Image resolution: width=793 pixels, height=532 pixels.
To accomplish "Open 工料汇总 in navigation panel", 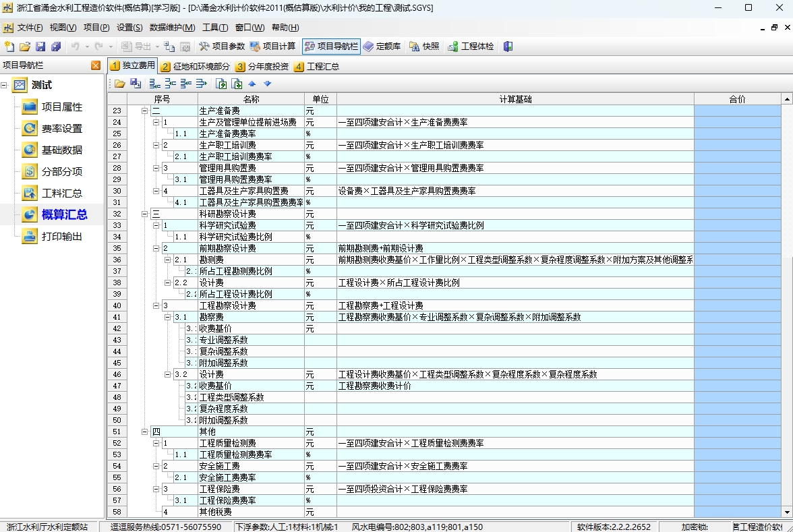I will coord(52,193).
